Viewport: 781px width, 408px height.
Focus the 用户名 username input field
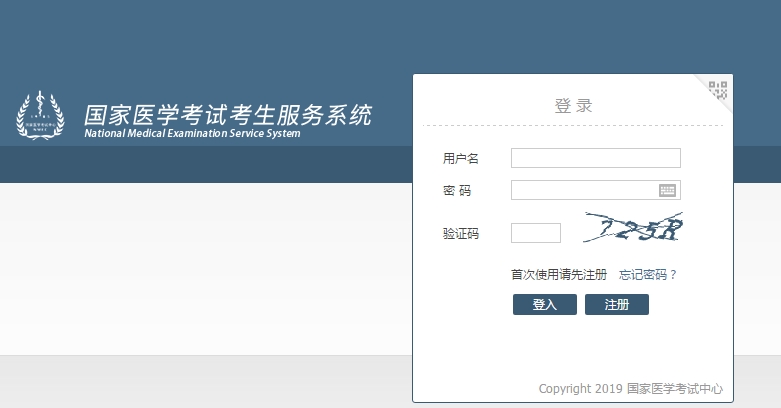[x=595, y=158]
